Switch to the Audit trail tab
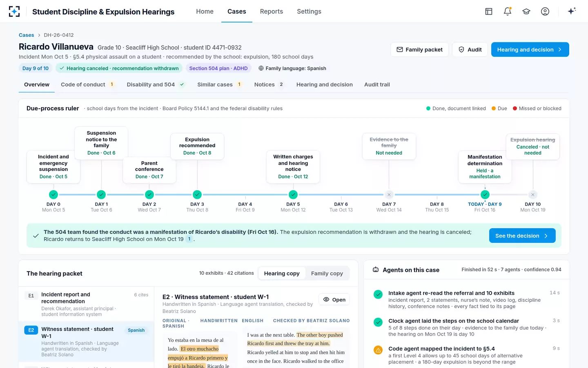 (x=377, y=85)
